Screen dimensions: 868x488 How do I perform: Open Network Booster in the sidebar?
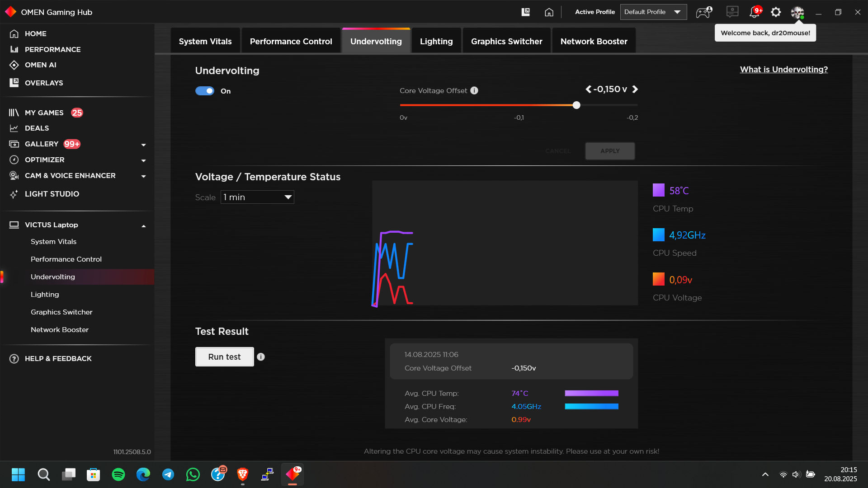[x=60, y=330]
